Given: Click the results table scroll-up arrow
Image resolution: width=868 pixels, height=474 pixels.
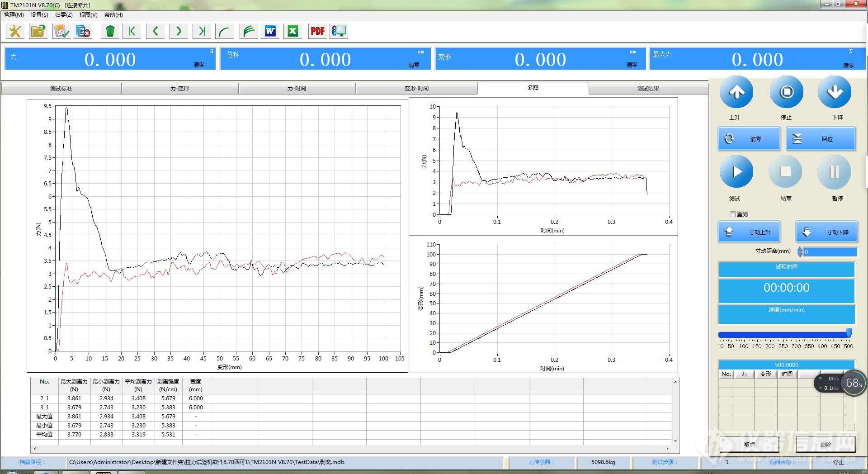Looking at the screenshot, I should (x=675, y=382).
